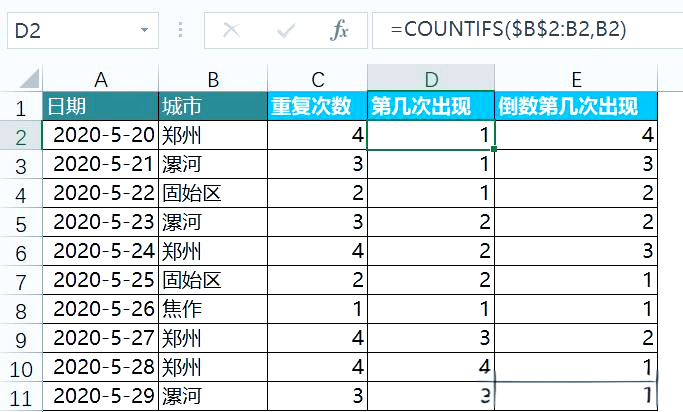This screenshot has width=683, height=412.
Task: Click 漯河 in row 11
Action: pyautogui.click(x=213, y=396)
